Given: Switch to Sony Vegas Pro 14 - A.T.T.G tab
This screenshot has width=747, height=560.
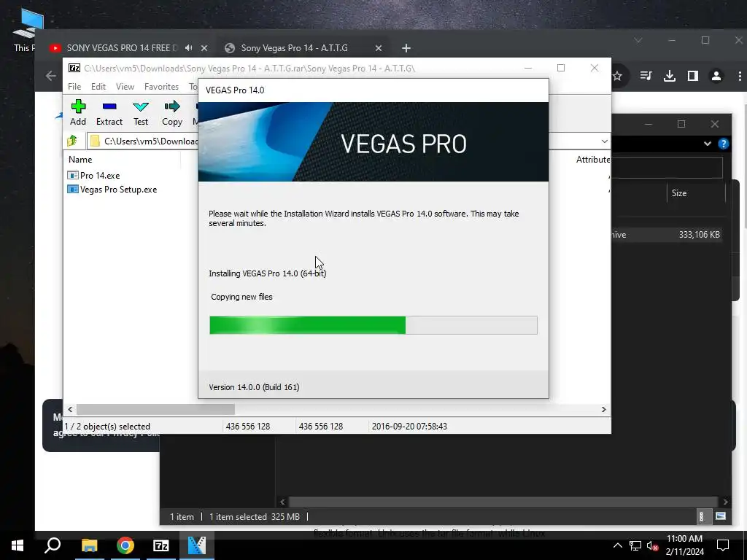Looking at the screenshot, I should (295, 48).
